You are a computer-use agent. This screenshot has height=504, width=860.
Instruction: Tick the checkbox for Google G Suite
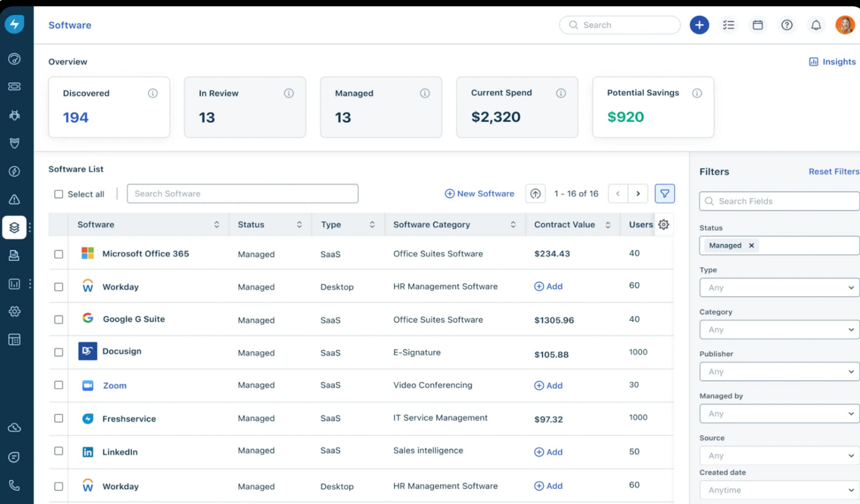click(x=58, y=319)
